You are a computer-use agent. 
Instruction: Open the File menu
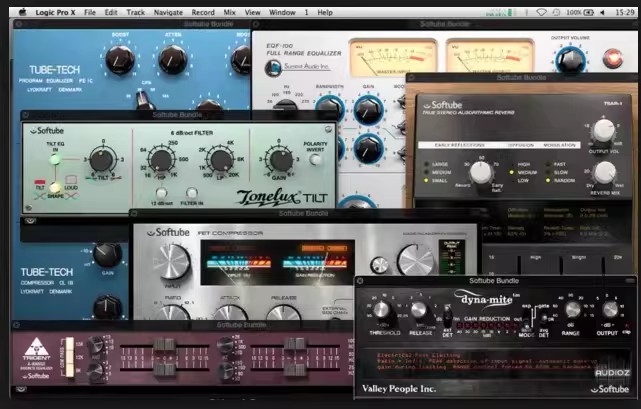[91, 12]
